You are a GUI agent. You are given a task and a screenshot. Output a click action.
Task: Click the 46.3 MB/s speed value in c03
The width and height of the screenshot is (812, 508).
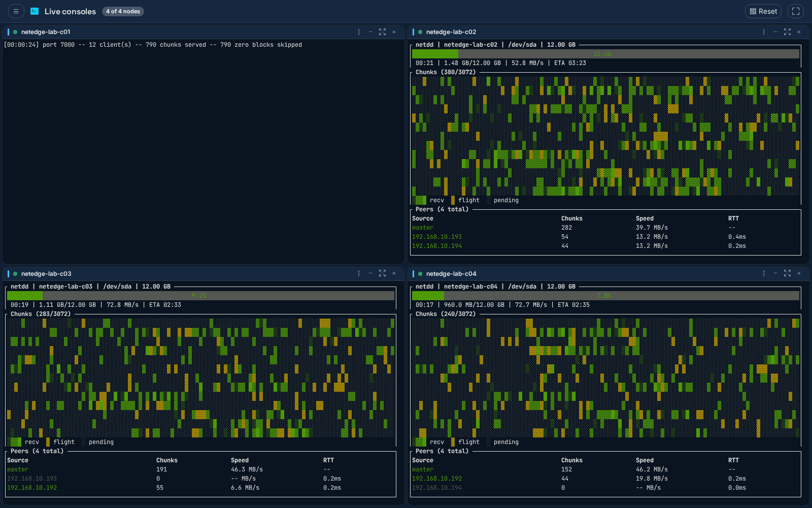click(247, 469)
